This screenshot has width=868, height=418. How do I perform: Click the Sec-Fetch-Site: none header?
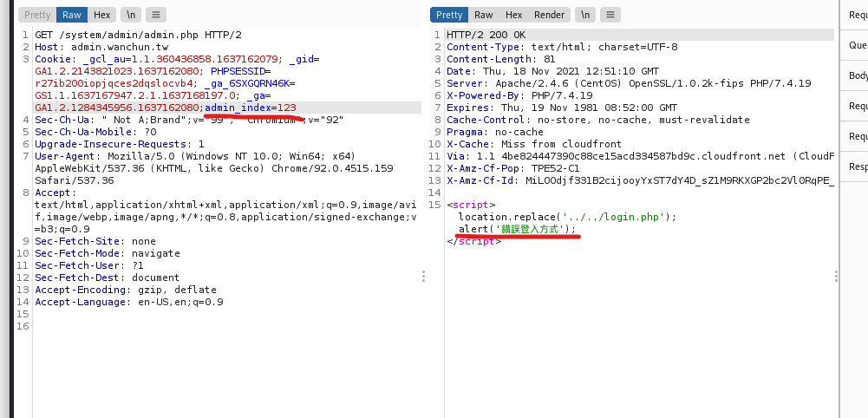pyautogui.click(x=95, y=241)
